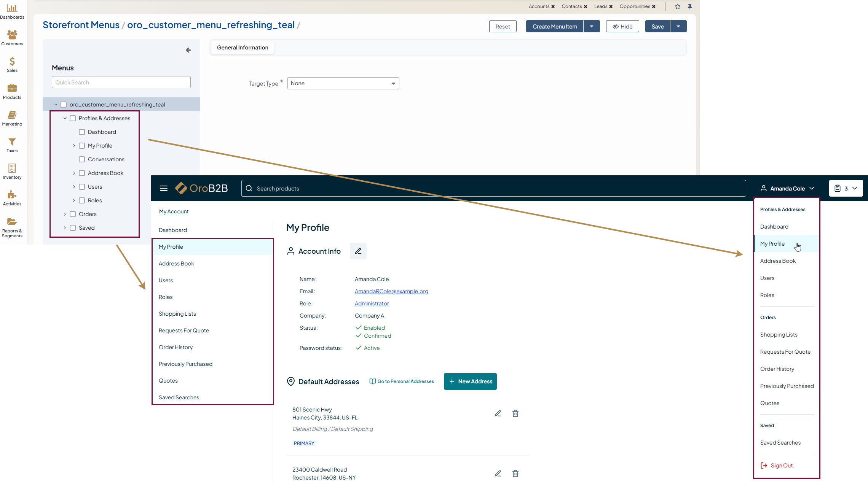Click the pin page icon

coord(690,6)
